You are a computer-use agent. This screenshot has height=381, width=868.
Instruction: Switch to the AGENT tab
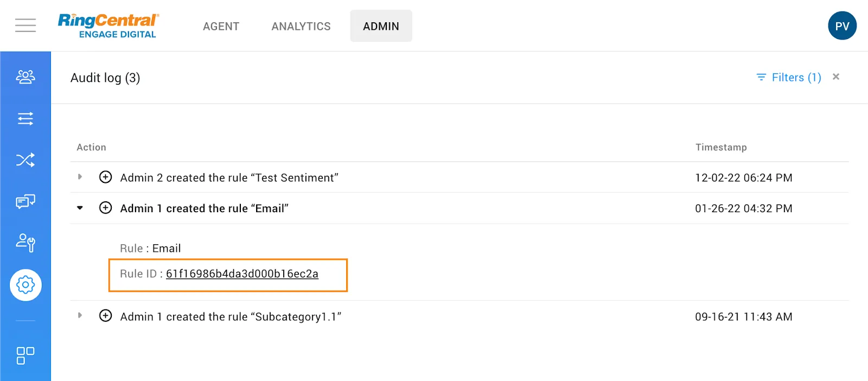tap(221, 26)
